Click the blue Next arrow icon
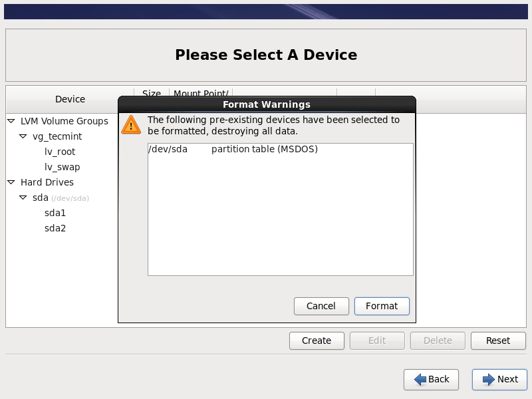 tap(489, 379)
